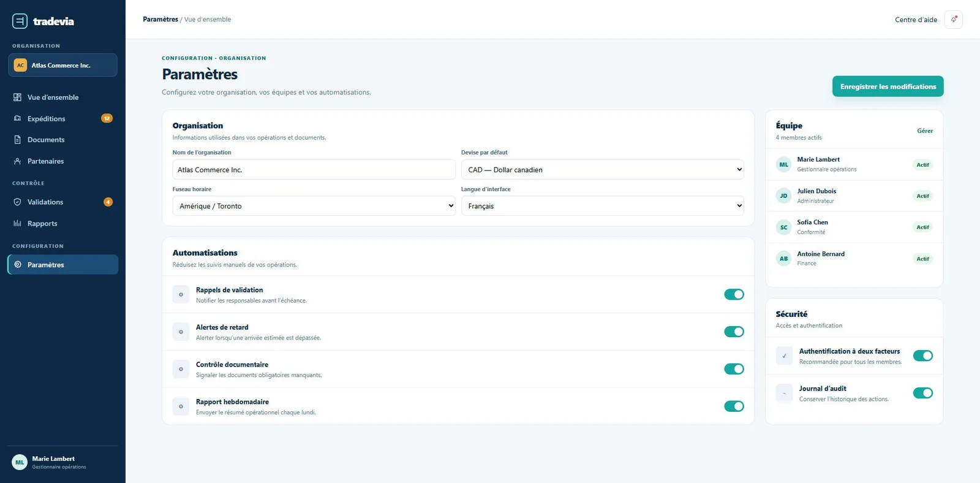
Task: Open the Devise par défaut dropdown
Action: tap(603, 170)
